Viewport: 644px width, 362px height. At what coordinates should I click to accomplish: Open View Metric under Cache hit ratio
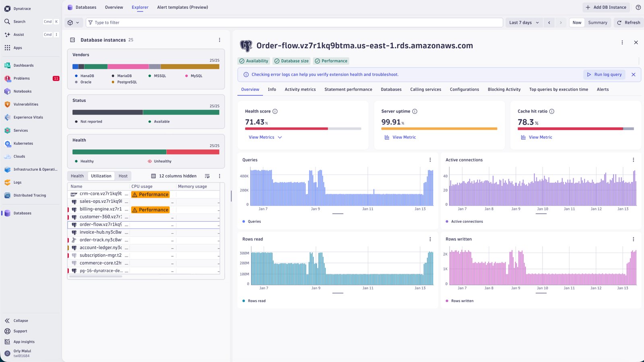click(537, 137)
